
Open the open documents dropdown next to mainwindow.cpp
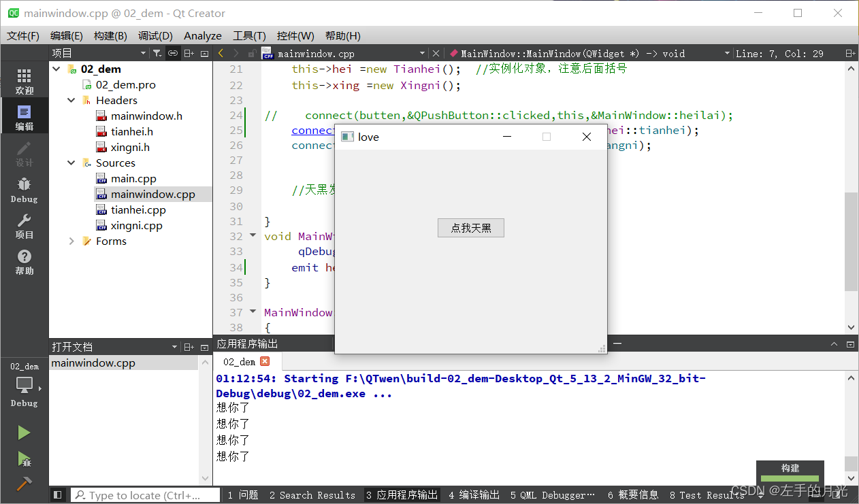point(173,346)
